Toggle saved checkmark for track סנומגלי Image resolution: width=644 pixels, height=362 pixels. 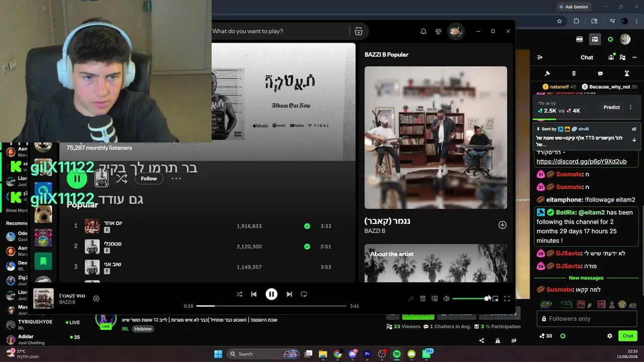307,246
